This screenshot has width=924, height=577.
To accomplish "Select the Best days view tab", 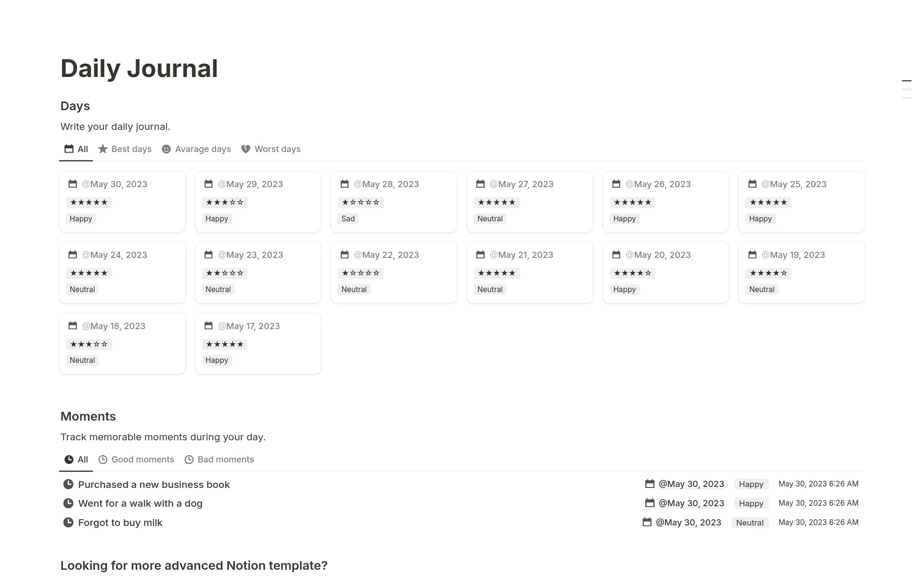I will (x=130, y=149).
